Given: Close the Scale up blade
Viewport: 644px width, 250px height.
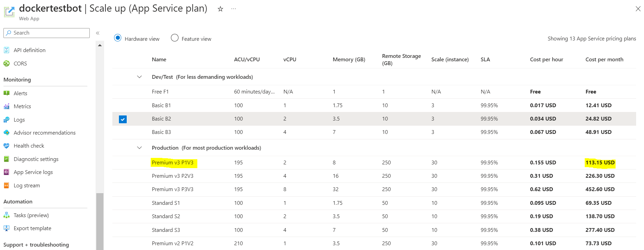Looking at the screenshot, I should click(638, 9).
